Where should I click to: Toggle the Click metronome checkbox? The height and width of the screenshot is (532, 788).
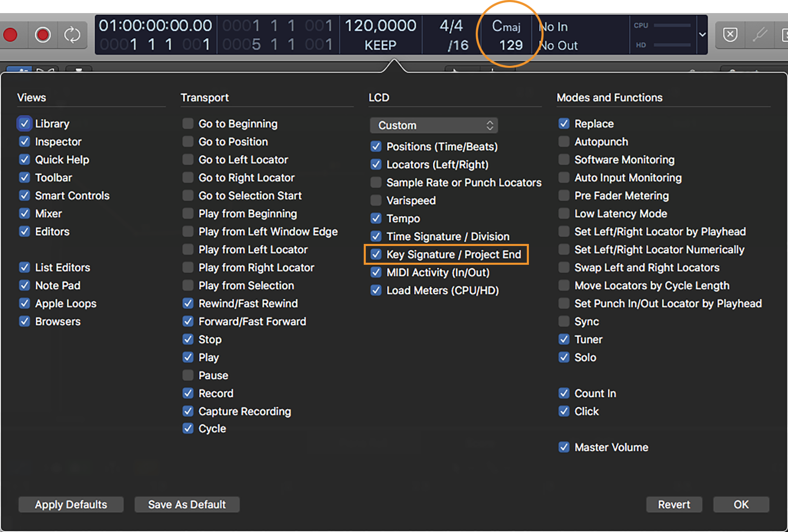coord(564,411)
